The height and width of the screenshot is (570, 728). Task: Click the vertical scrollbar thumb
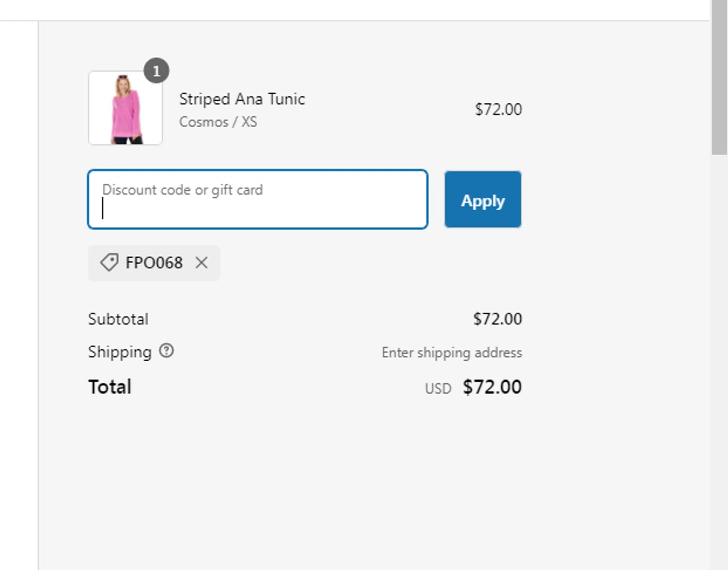pos(719,78)
